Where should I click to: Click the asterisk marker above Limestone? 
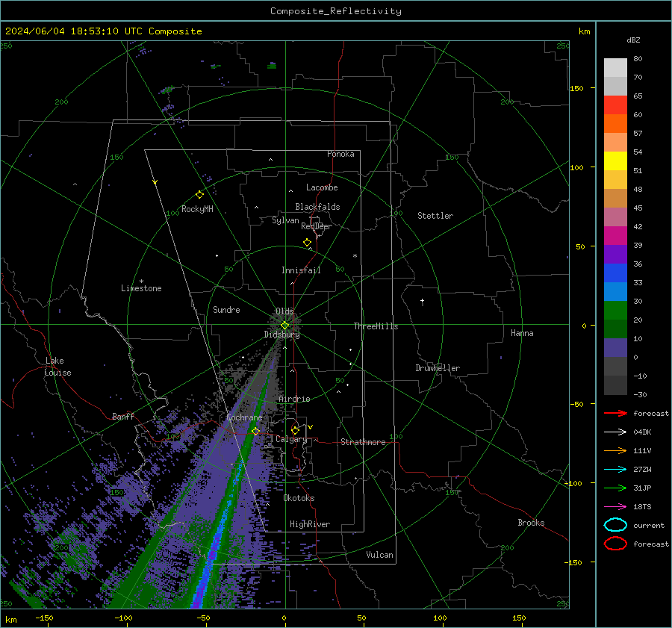point(141,282)
